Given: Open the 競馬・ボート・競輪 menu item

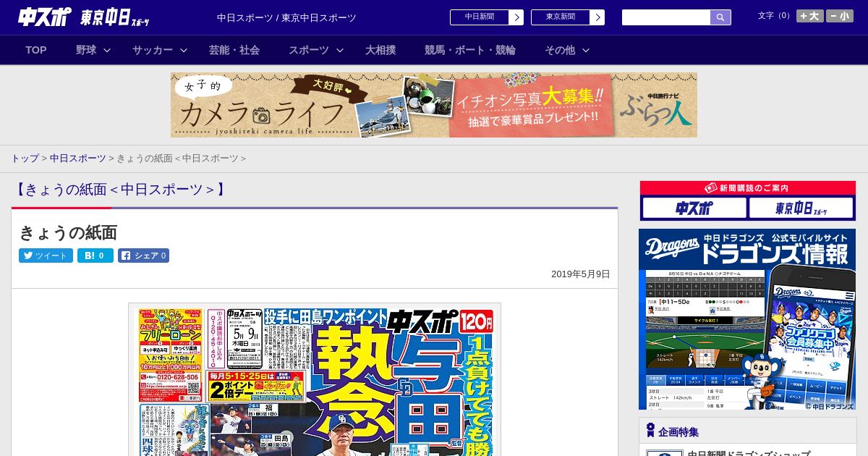Looking at the screenshot, I should pyautogui.click(x=470, y=50).
